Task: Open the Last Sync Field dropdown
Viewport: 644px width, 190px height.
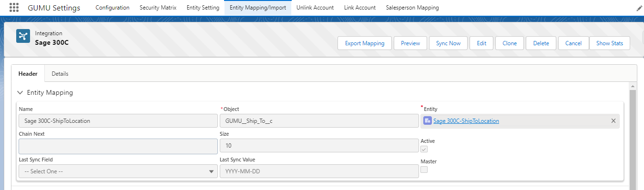Action: click(x=118, y=171)
